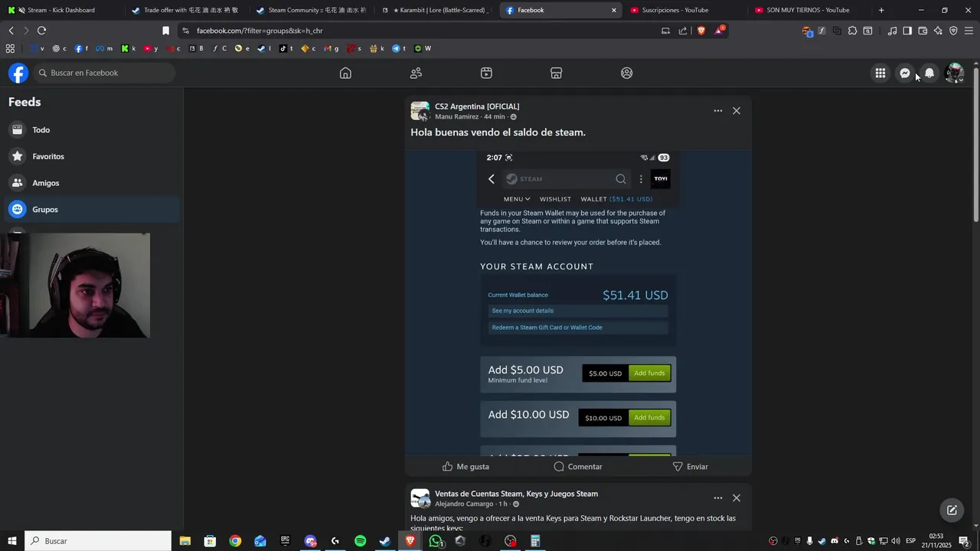Switch to Suscripciones - YouTube tab

tap(685, 10)
